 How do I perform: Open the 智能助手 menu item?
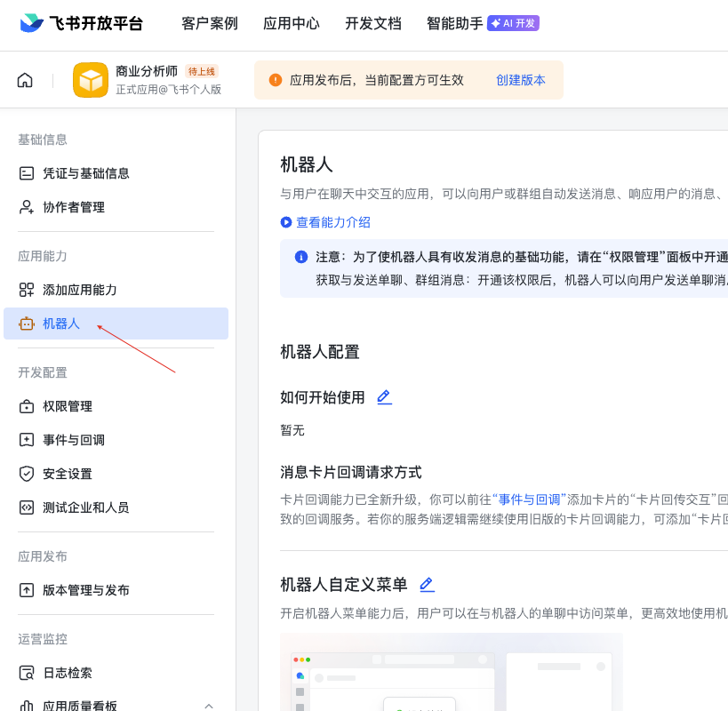pyautogui.click(x=455, y=23)
